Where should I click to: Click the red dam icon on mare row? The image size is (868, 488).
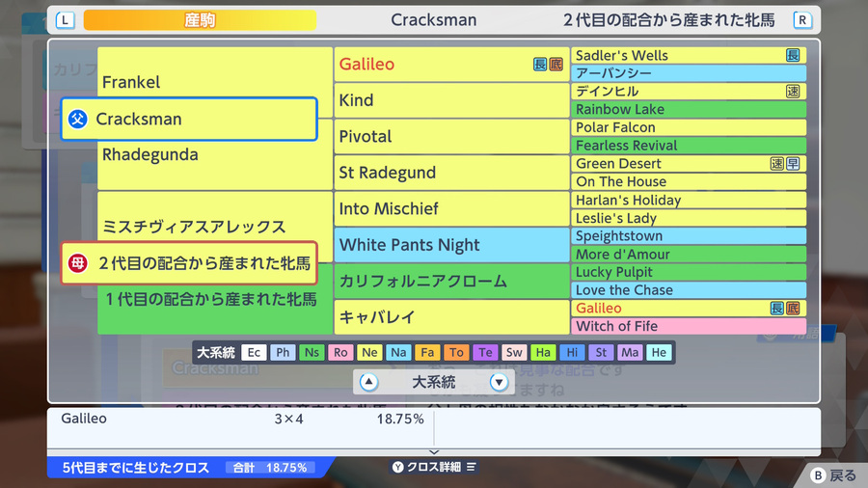pyautogui.click(x=78, y=263)
